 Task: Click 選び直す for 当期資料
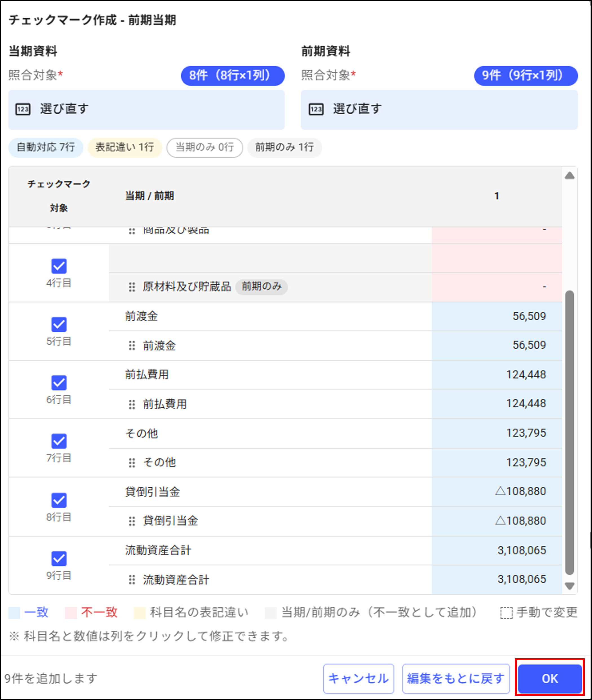coord(146,109)
